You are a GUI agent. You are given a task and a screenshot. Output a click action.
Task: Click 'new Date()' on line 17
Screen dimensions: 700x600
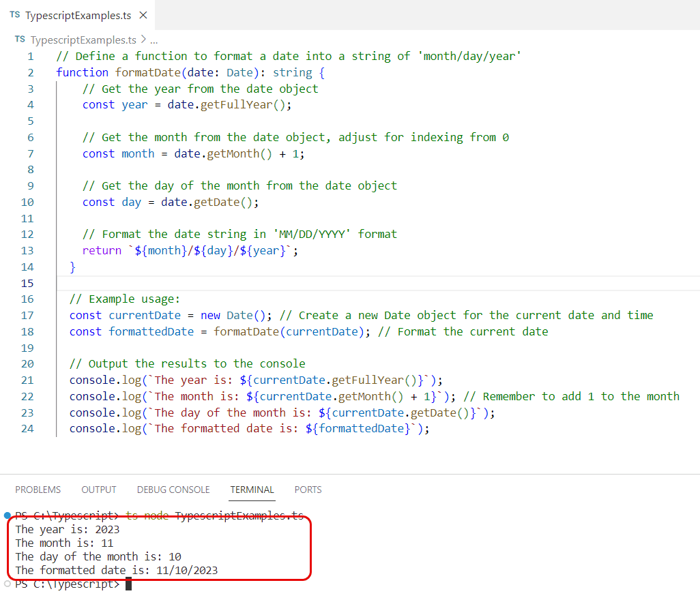pyautogui.click(x=233, y=316)
